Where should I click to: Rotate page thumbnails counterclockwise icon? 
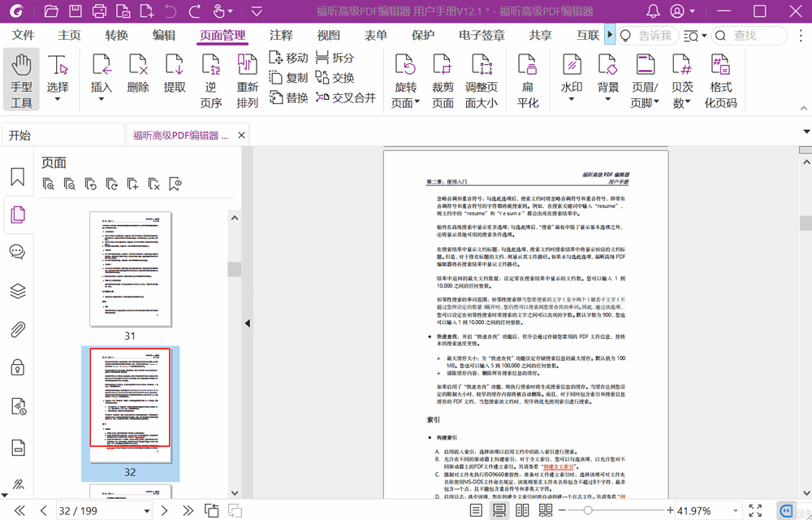[91, 184]
